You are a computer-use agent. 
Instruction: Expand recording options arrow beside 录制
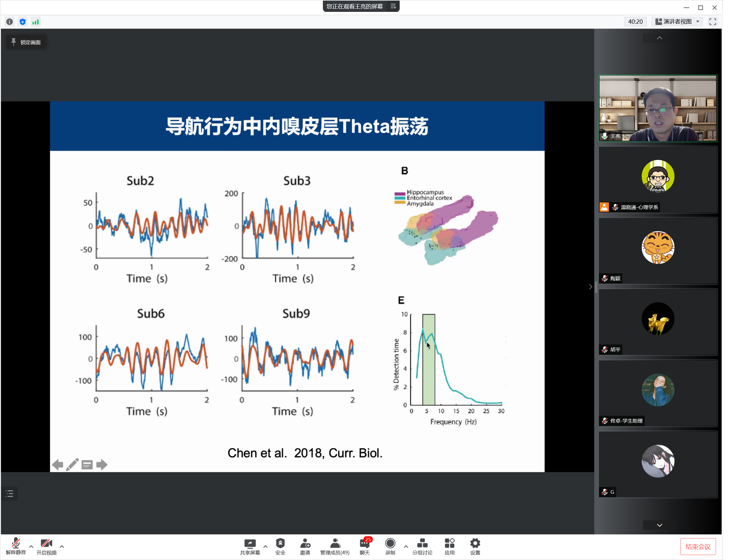[x=406, y=546]
